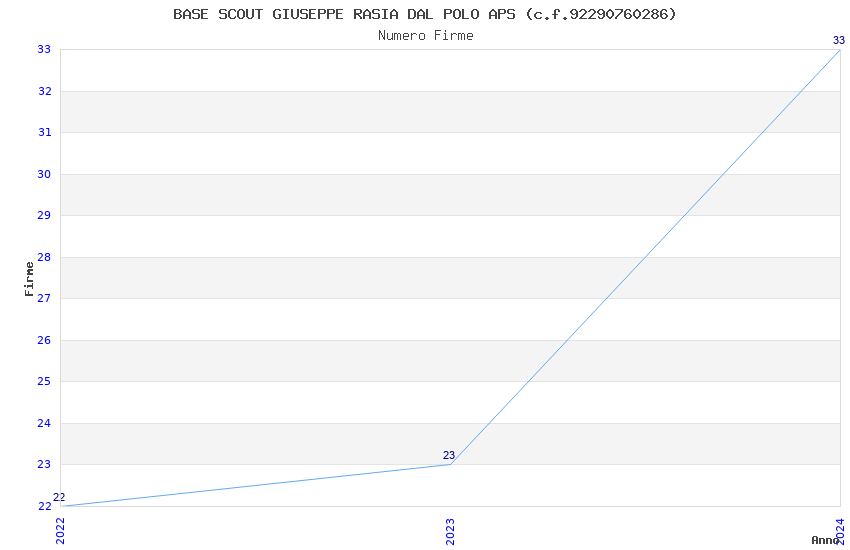Click x-axis year label 2023

[450, 531]
